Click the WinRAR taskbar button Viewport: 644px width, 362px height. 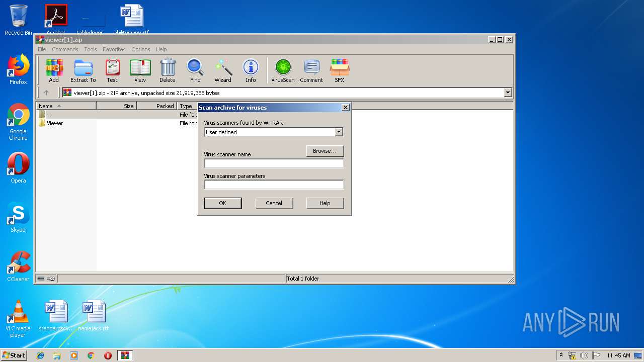125,355
